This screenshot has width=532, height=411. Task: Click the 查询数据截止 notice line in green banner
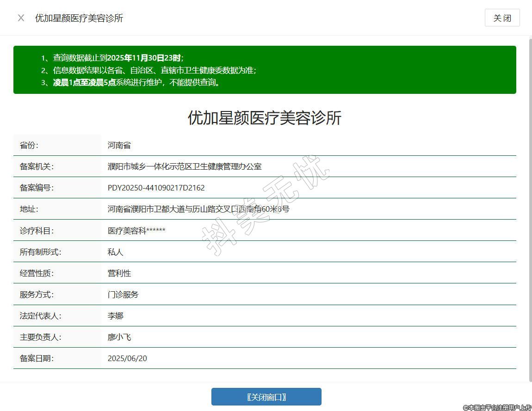(x=118, y=58)
